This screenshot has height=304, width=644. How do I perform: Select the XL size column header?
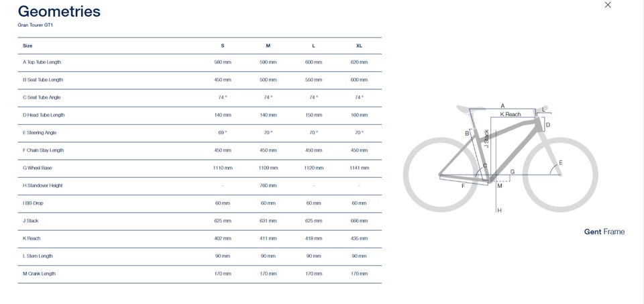tap(359, 46)
